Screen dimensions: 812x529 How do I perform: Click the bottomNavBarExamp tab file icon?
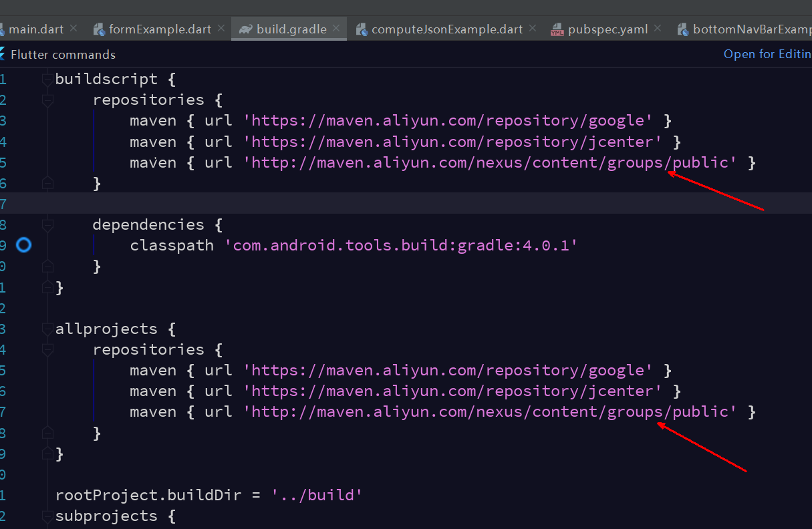pos(683,29)
